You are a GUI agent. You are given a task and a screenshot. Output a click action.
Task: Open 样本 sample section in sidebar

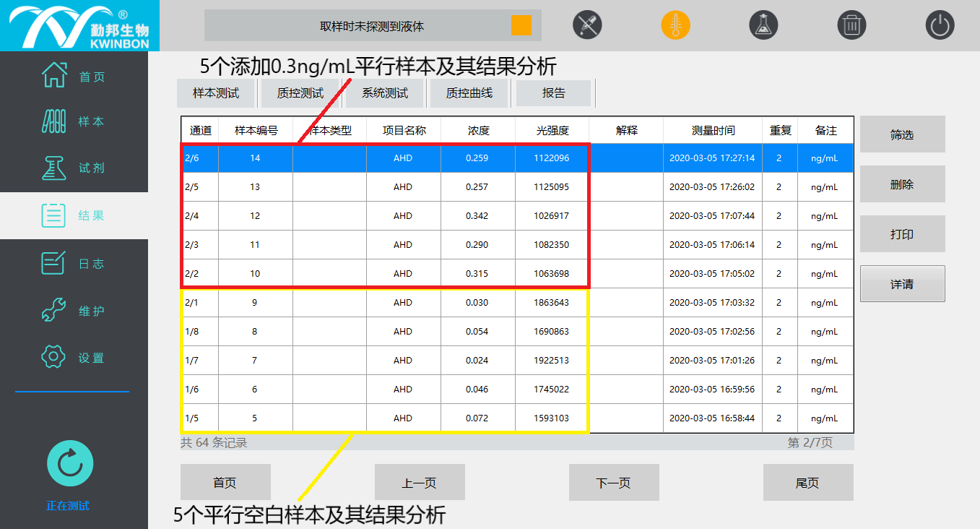tap(74, 122)
